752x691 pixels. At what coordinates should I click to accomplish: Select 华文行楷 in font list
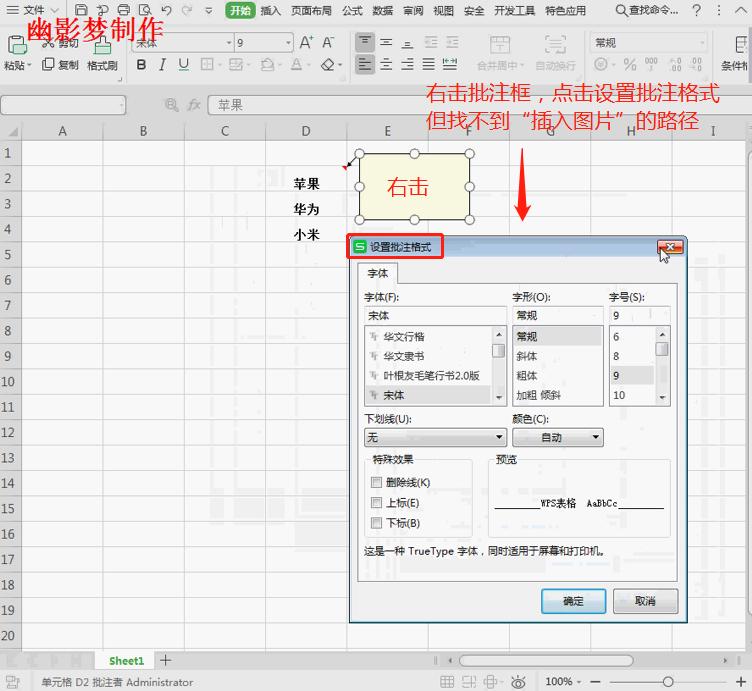[404, 336]
